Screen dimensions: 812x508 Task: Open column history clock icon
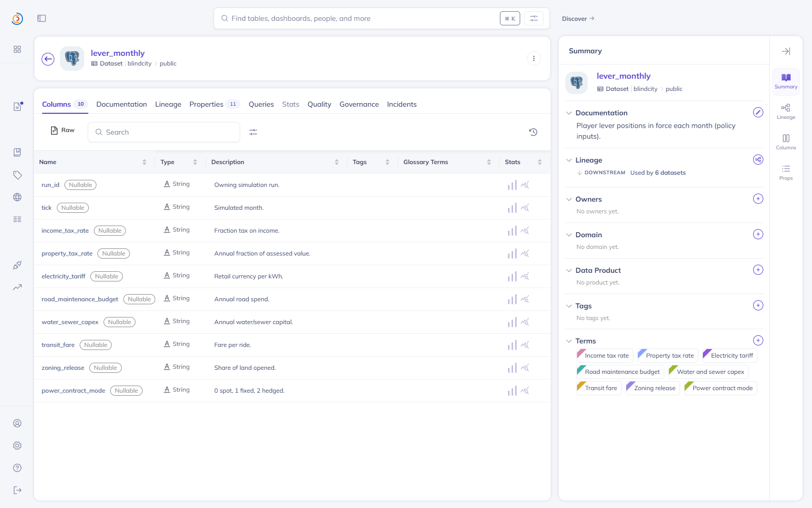[533, 132]
